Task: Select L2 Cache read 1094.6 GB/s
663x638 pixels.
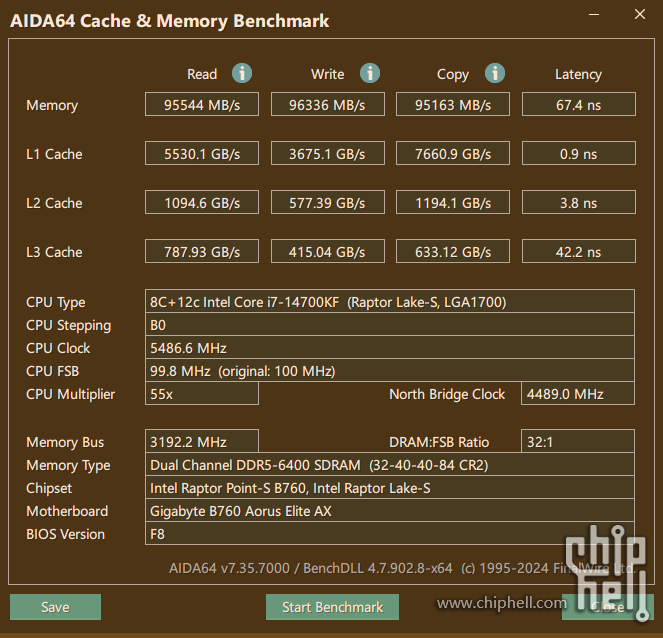Action: pos(202,203)
